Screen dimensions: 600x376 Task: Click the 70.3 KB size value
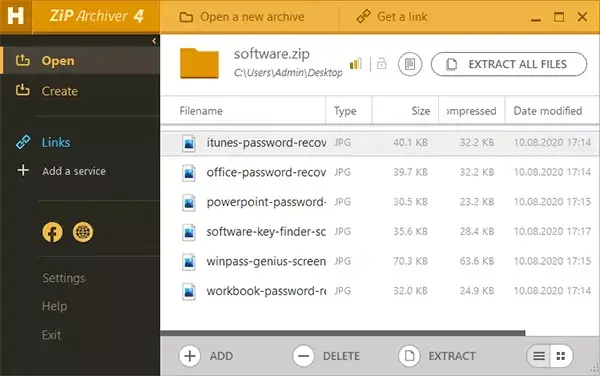coord(410,261)
